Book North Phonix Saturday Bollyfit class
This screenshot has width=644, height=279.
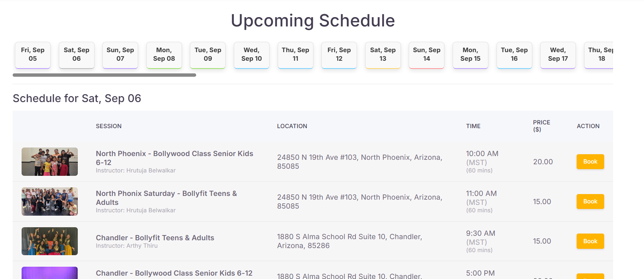click(x=590, y=202)
